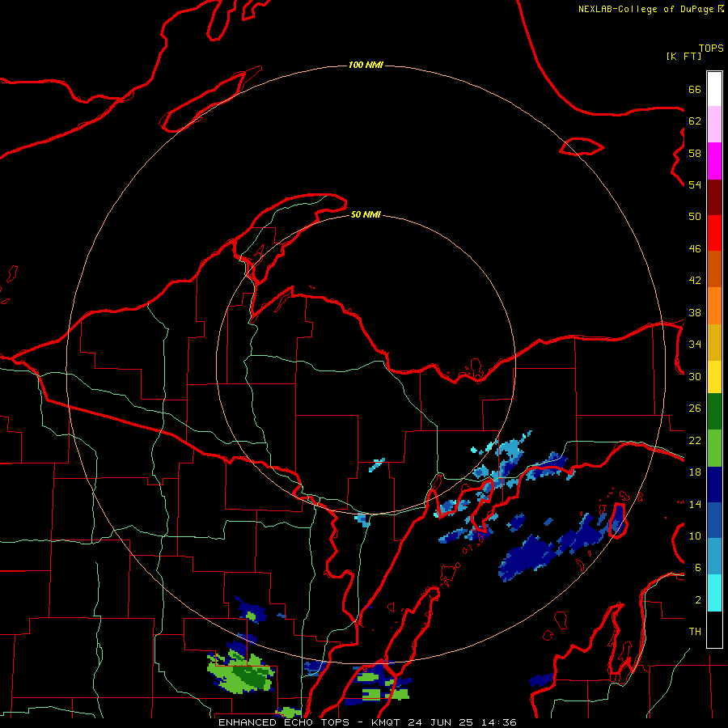Click the 10 legend value

pyautogui.click(x=695, y=536)
